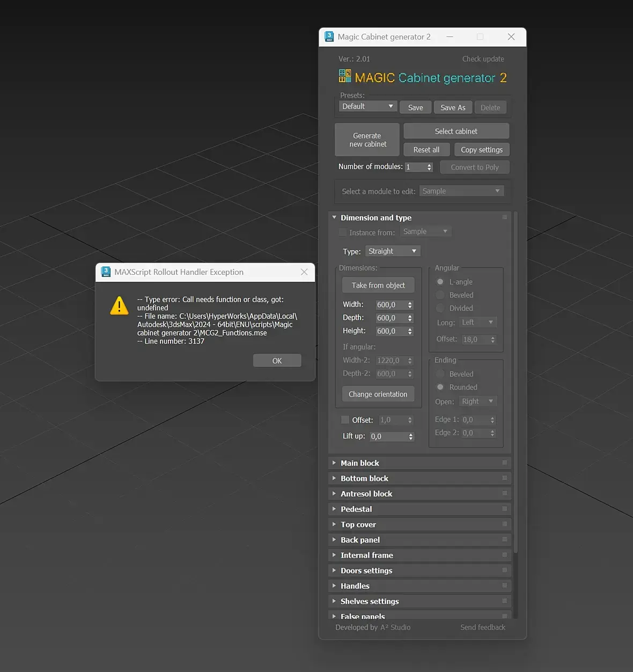633x672 pixels.
Task: Select the L-angle radio button
Action: click(x=440, y=282)
